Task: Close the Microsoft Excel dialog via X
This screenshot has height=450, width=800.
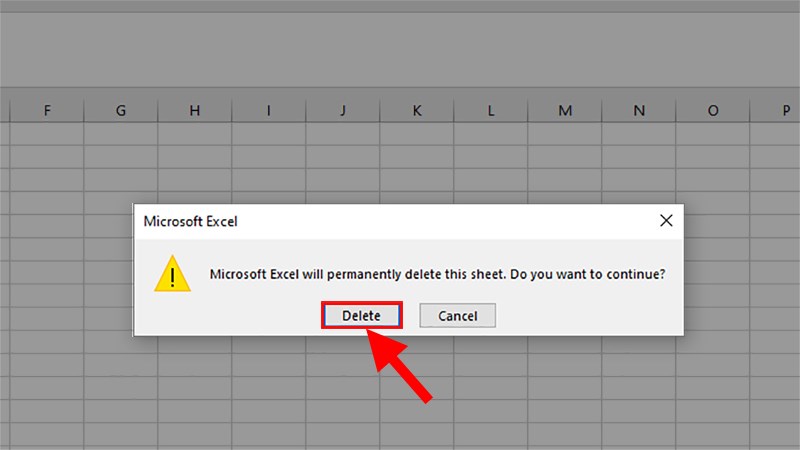Action: pyautogui.click(x=666, y=220)
